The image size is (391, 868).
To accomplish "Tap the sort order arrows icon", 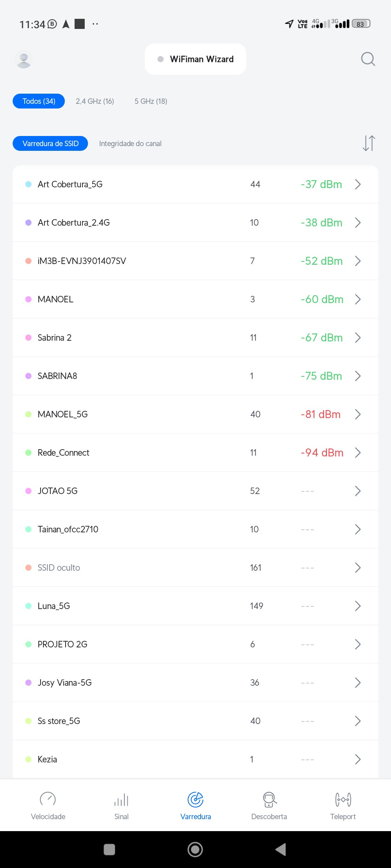I will [x=369, y=143].
